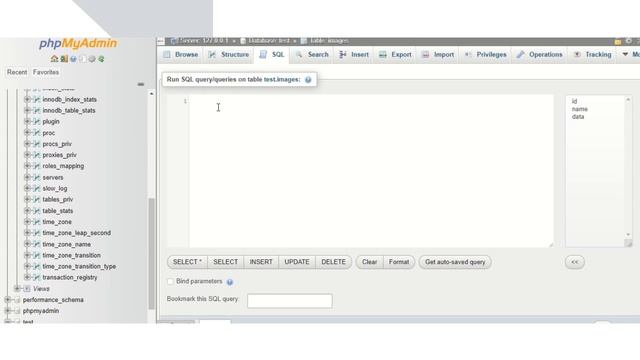Enable the Bind parameters checkbox
Image resolution: width=640 pixels, height=360 pixels.
tap(171, 282)
